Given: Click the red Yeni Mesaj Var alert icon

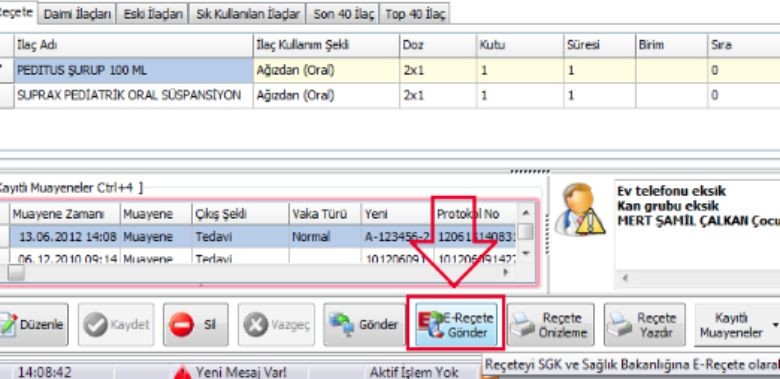Looking at the screenshot, I should click(183, 372).
